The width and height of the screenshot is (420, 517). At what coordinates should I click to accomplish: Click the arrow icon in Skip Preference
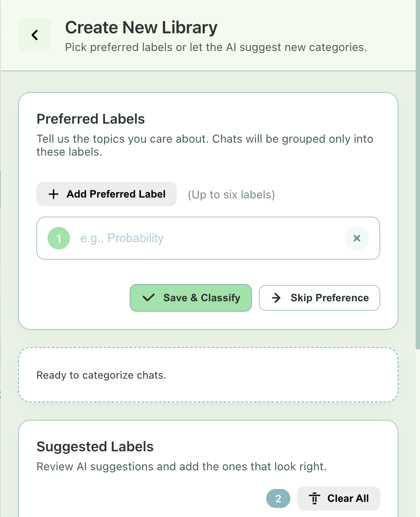pos(276,298)
